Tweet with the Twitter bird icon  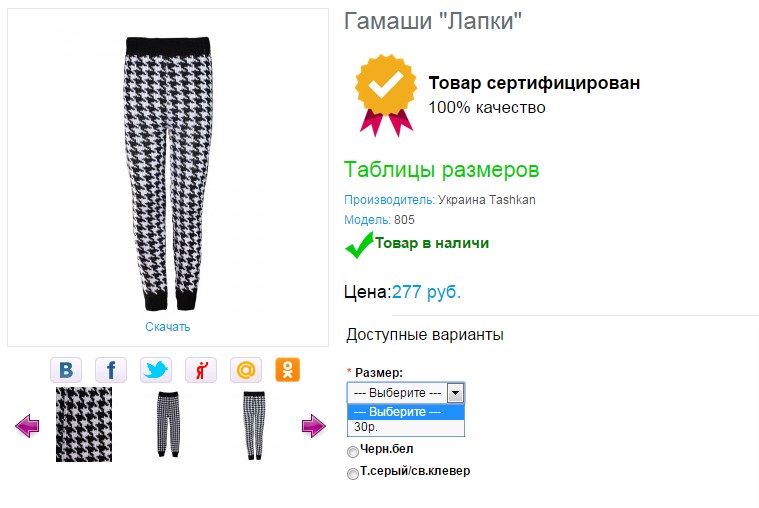tap(156, 370)
